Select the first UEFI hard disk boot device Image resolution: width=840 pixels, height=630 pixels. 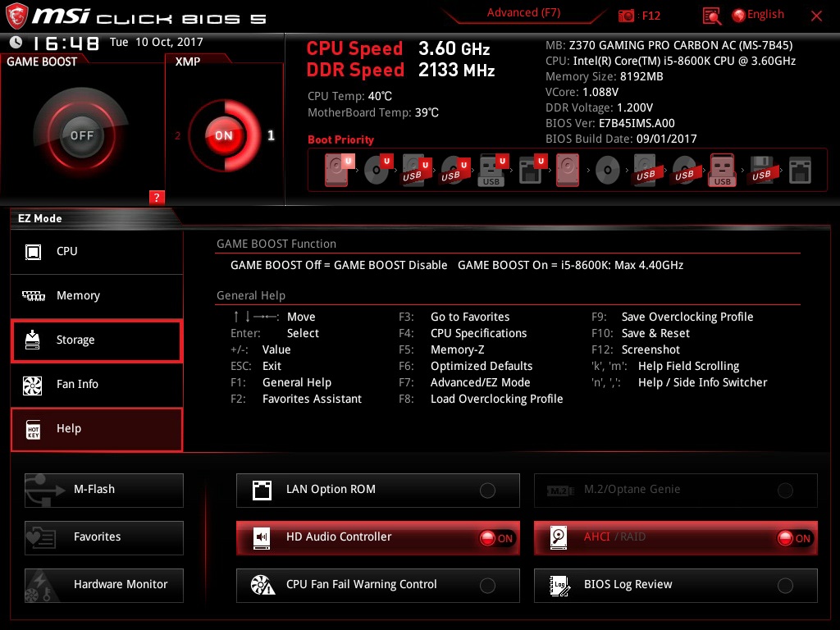(339, 170)
